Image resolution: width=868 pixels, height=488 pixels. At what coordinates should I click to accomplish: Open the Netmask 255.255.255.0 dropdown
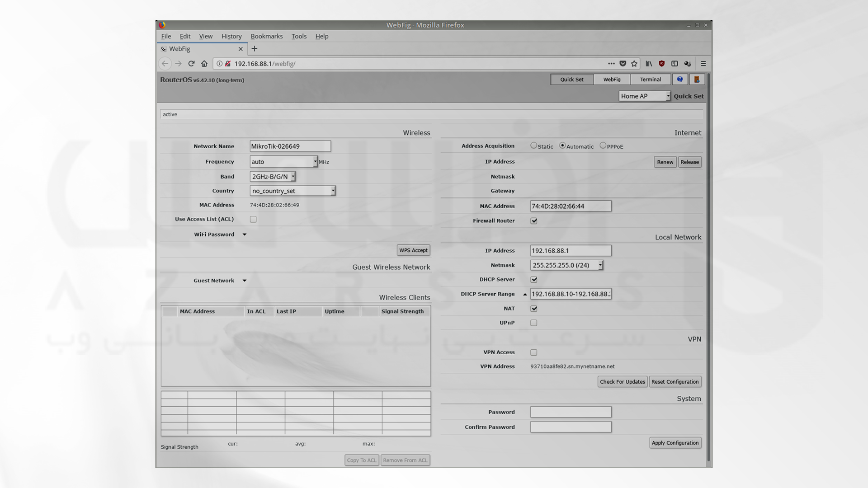[567, 265]
